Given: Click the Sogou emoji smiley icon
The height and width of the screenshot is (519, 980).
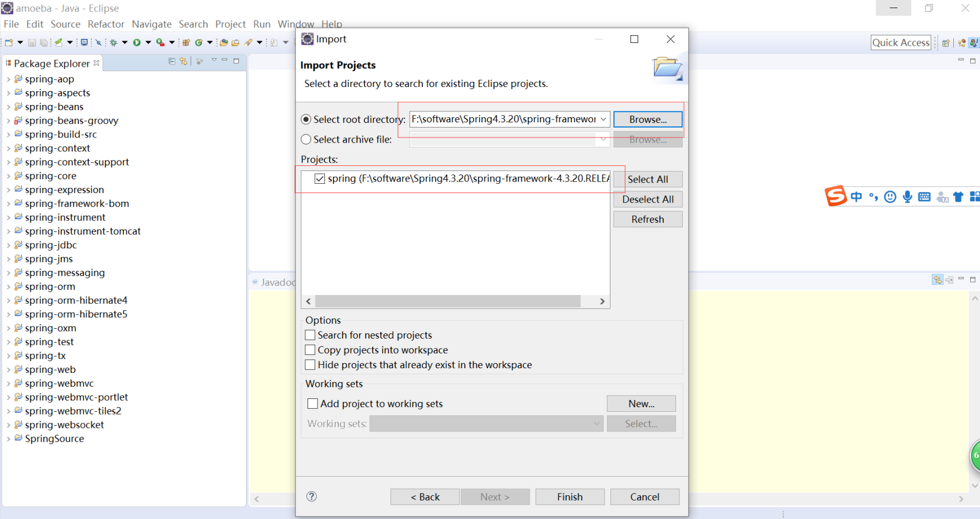Looking at the screenshot, I should click(890, 197).
